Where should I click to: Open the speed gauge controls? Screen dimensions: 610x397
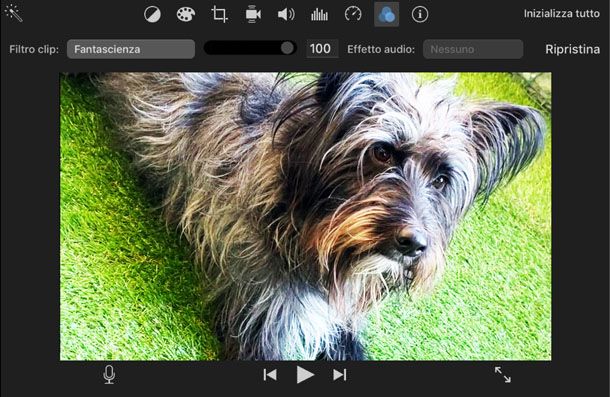coord(353,15)
